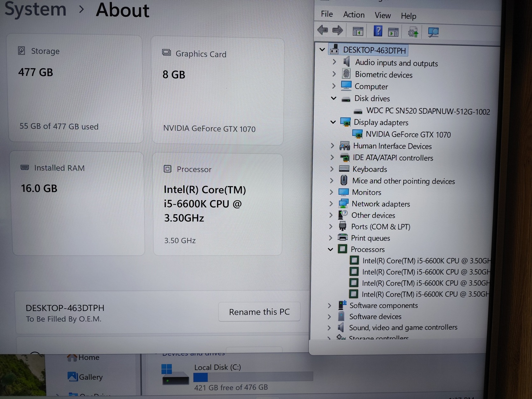Click the Back arrow in Device Manager toolbar
Image resolution: width=532 pixels, height=399 pixels.
tap(323, 30)
